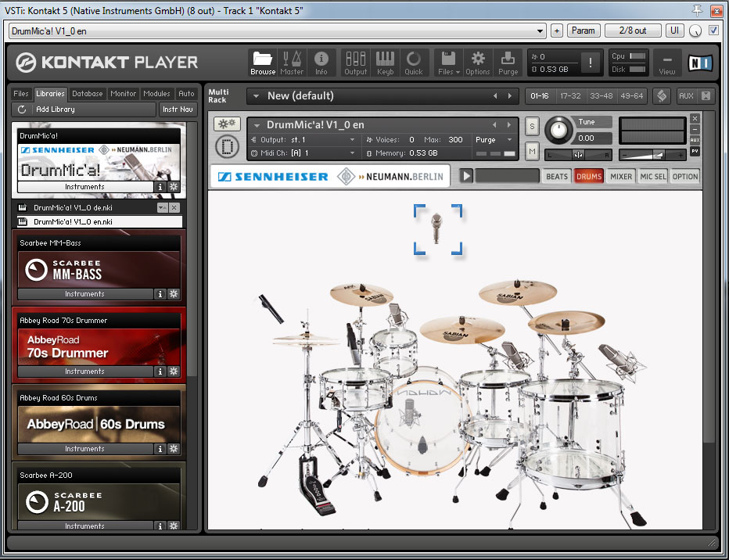Click the panic exclamation button
729x560 pixels.
point(590,63)
